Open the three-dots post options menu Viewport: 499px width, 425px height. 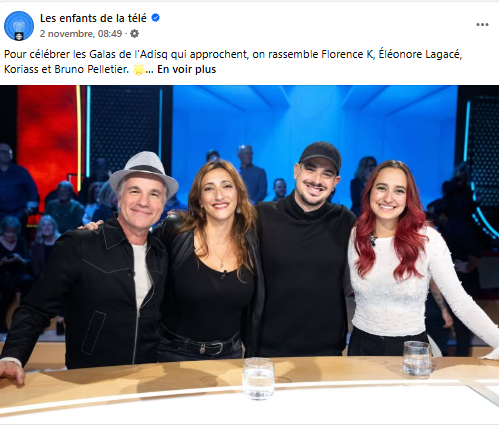point(482,25)
